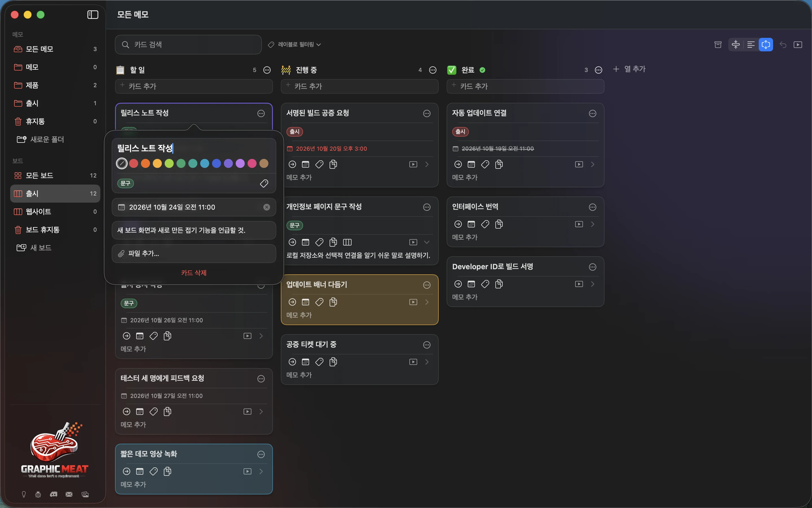Click the label tag icon on 인터페이스 번역 card
Viewport: 812px width, 508px height.
485,224
